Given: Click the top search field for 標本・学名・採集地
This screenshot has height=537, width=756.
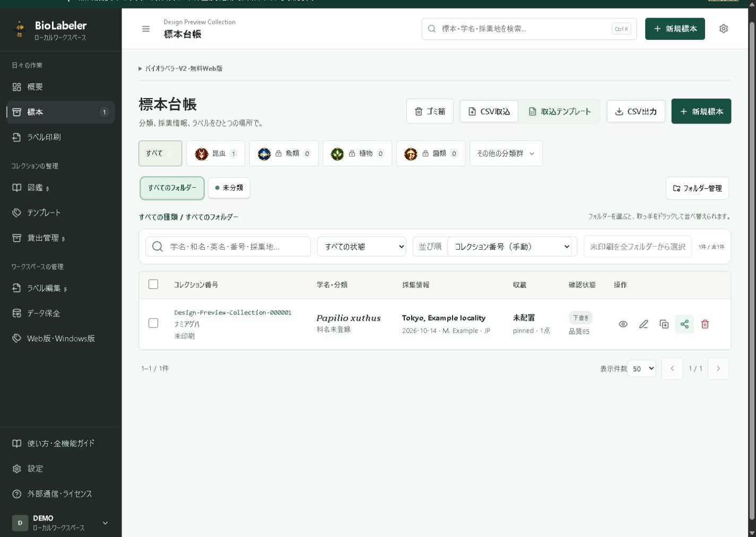Looking at the screenshot, I should click(529, 29).
